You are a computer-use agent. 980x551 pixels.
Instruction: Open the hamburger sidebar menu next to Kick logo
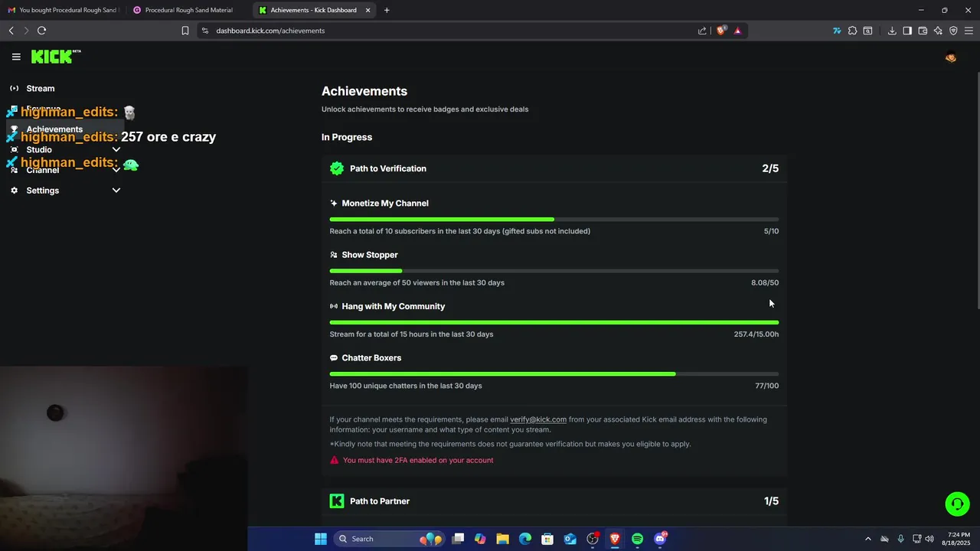click(x=16, y=57)
